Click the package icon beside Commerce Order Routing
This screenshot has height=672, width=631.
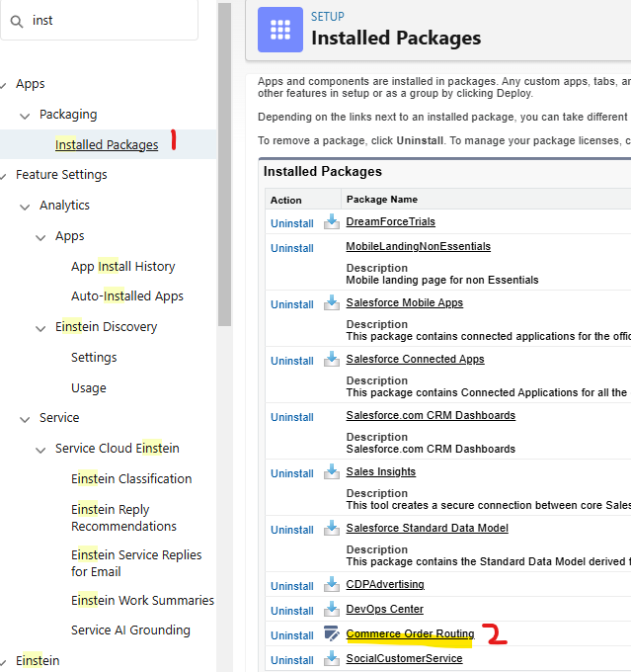pyautogui.click(x=331, y=633)
